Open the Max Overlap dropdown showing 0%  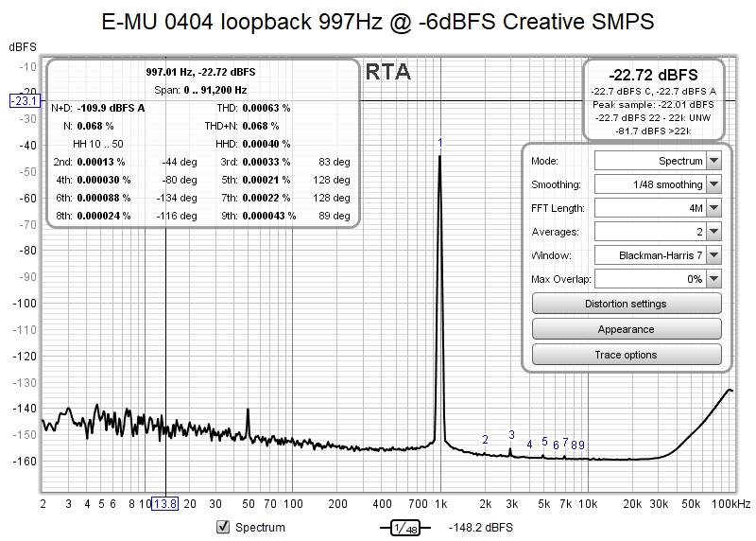(658, 279)
